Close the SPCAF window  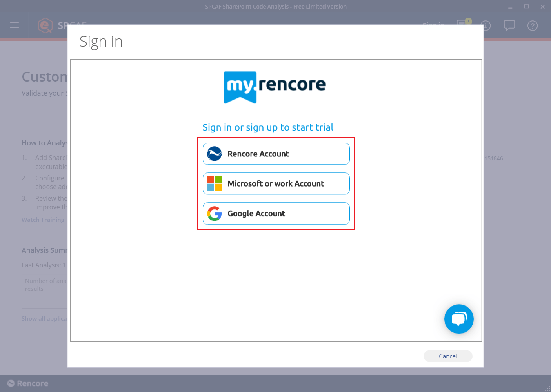542,7
